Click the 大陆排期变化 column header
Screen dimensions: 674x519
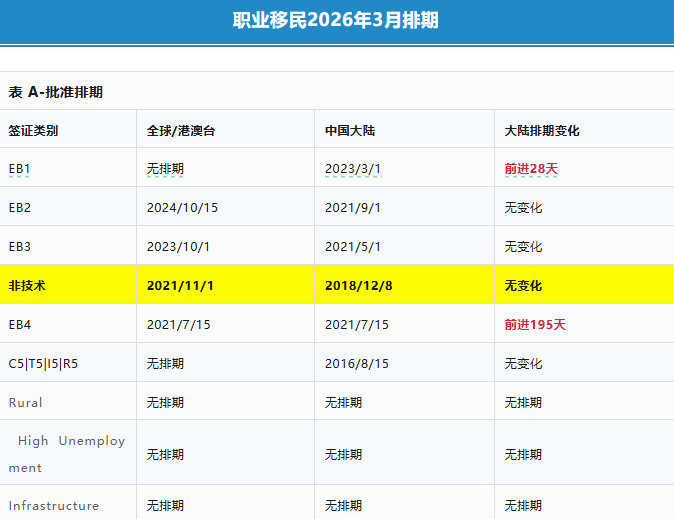pos(542,131)
